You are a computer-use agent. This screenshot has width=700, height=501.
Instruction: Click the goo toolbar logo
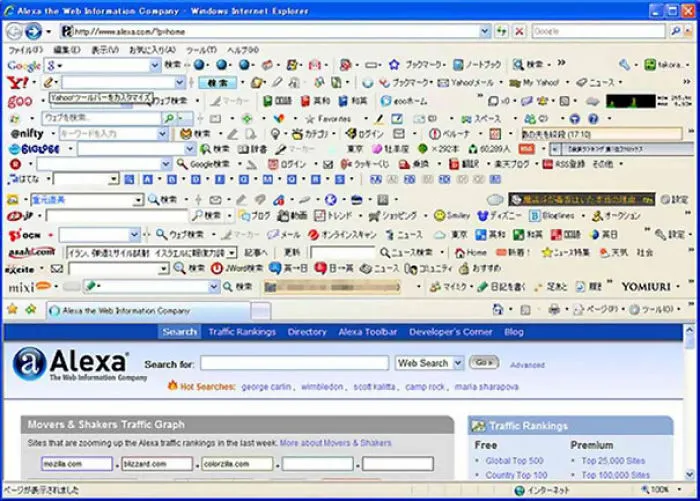coord(20,101)
